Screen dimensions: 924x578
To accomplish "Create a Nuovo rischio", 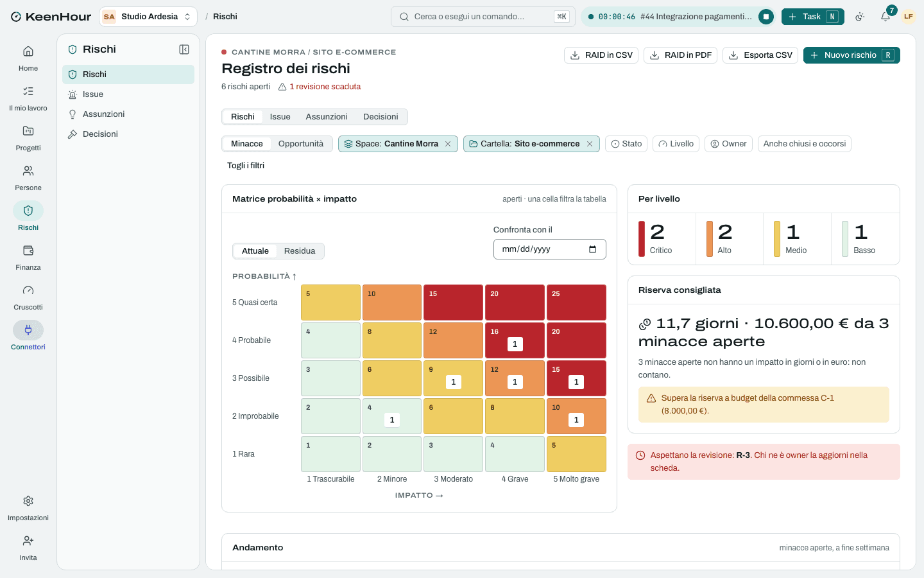I will click(x=851, y=55).
